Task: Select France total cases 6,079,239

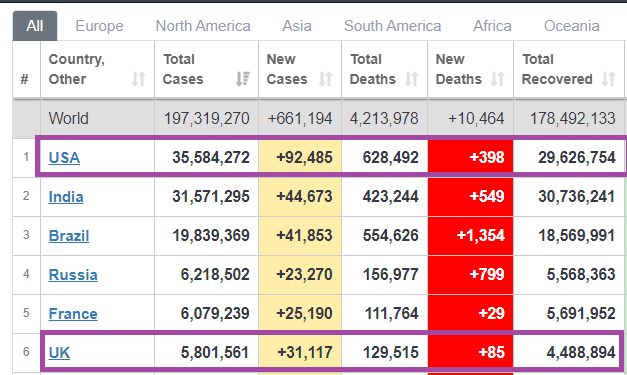Action: coord(215,314)
